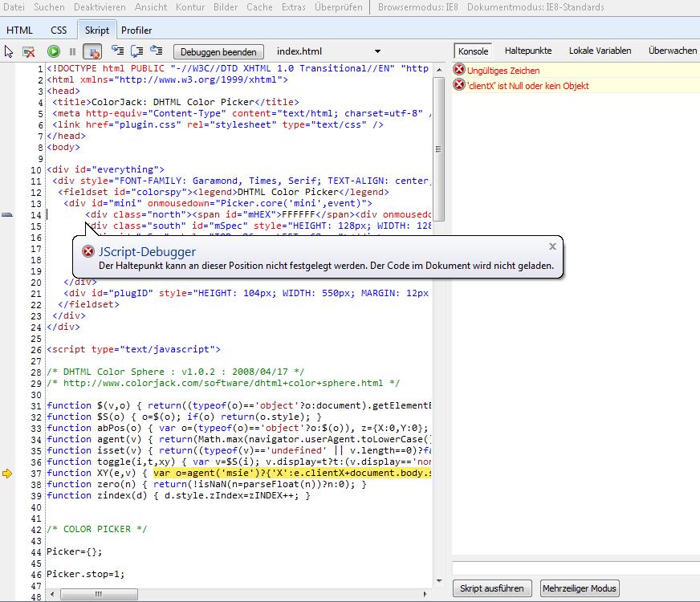Image resolution: width=700 pixels, height=602 pixels.
Task: Open the Lokale Variablen tab
Action: pos(600,51)
